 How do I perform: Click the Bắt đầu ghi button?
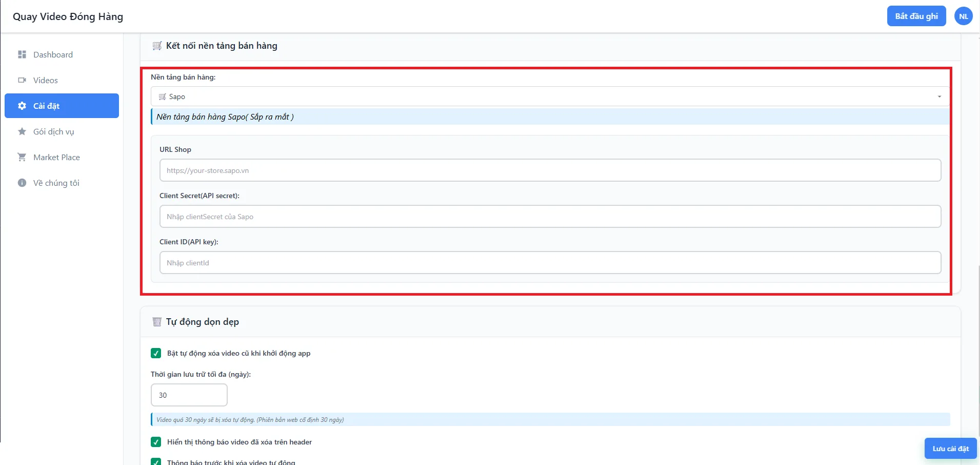click(916, 16)
